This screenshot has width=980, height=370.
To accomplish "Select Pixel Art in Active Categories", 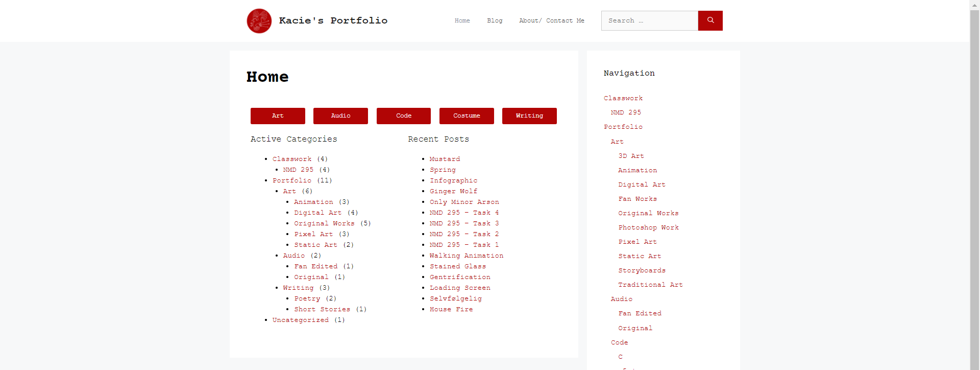I will (313, 234).
